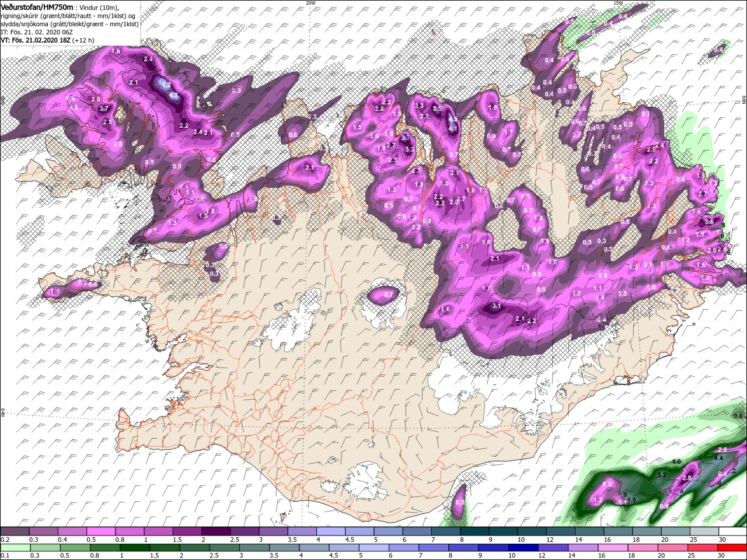Pick the 0.3 swatch in the upper purple legend row

[43, 531]
